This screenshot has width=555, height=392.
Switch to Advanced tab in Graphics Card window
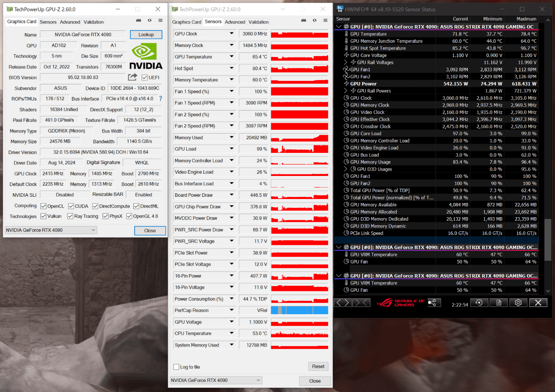[70, 22]
